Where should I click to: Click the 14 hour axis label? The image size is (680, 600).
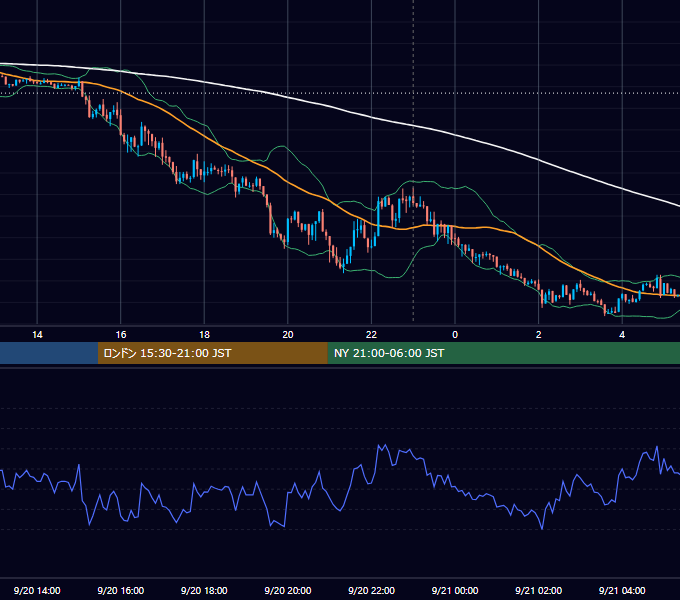tap(37, 335)
